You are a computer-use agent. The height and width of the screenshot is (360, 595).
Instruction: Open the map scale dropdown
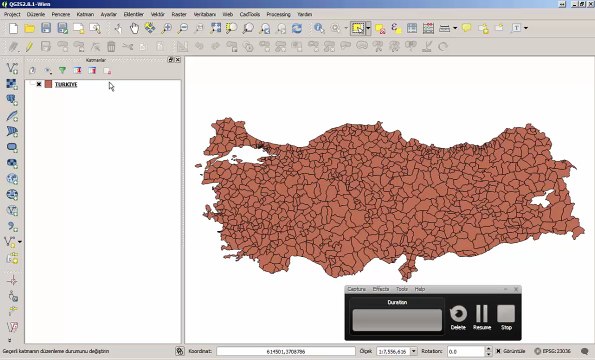pos(414,351)
